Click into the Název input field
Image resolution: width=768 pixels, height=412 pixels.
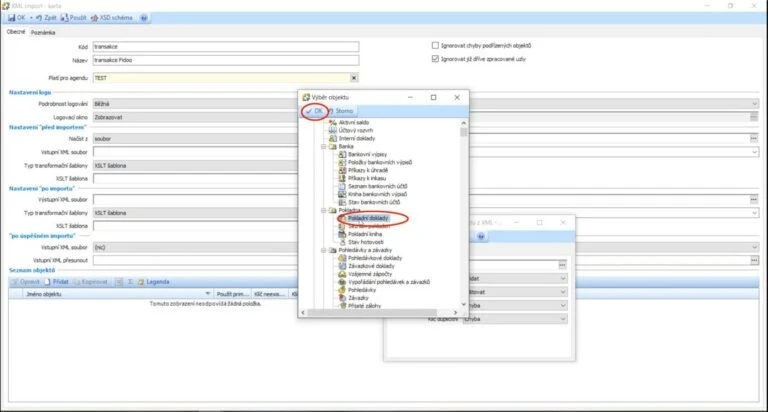click(x=226, y=60)
